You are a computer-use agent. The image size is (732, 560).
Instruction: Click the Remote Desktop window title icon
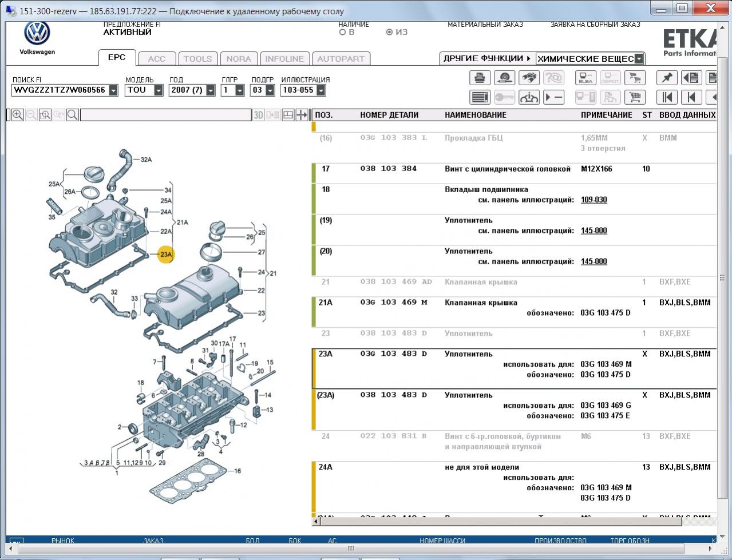10,10
